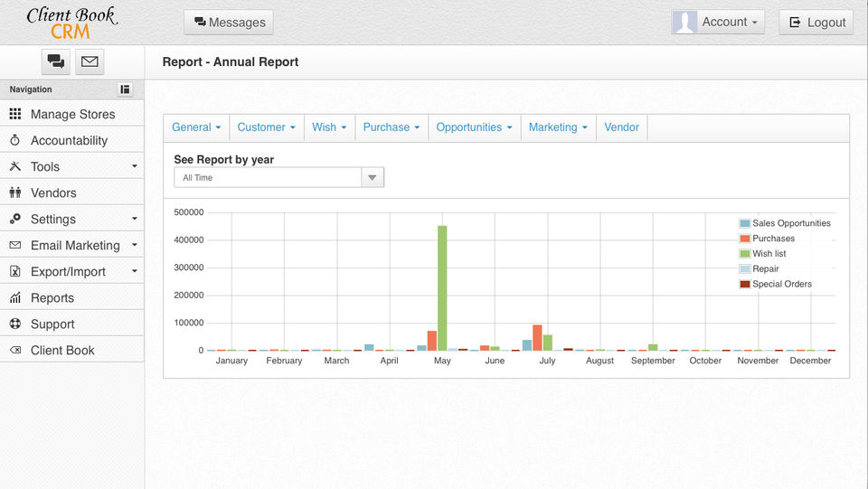Expand the Tools navigation submenu
The height and width of the screenshot is (489, 868).
coord(72,166)
